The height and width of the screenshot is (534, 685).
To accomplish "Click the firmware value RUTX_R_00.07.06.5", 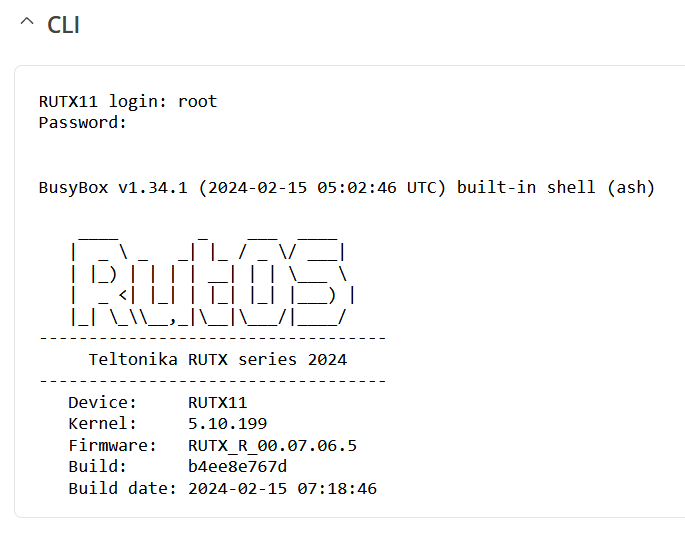I will pyautogui.click(x=273, y=446).
